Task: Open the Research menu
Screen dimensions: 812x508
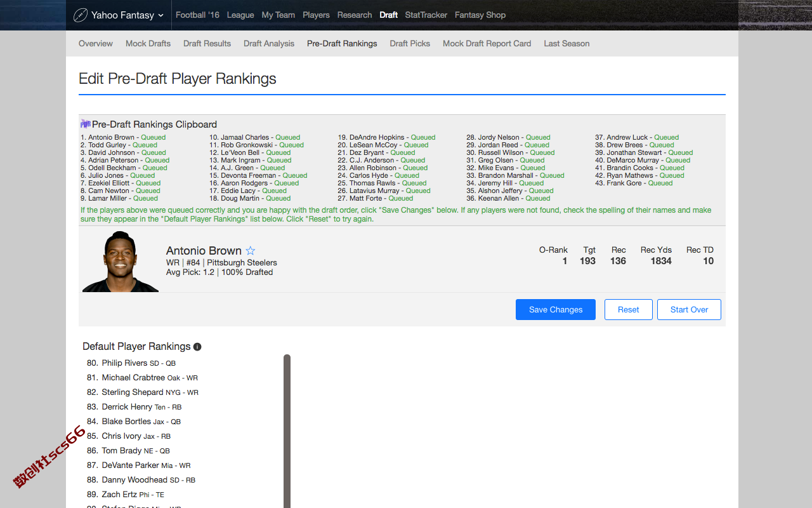Action: pos(355,15)
